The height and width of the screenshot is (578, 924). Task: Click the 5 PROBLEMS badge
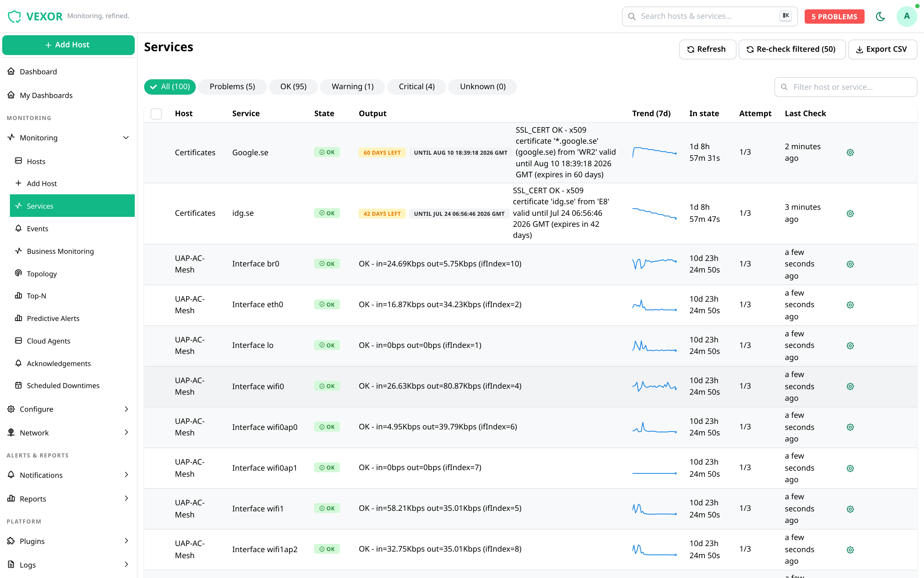point(834,17)
